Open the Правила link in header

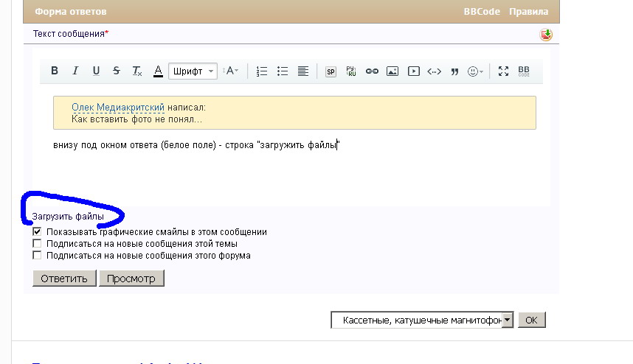click(x=529, y=12)
